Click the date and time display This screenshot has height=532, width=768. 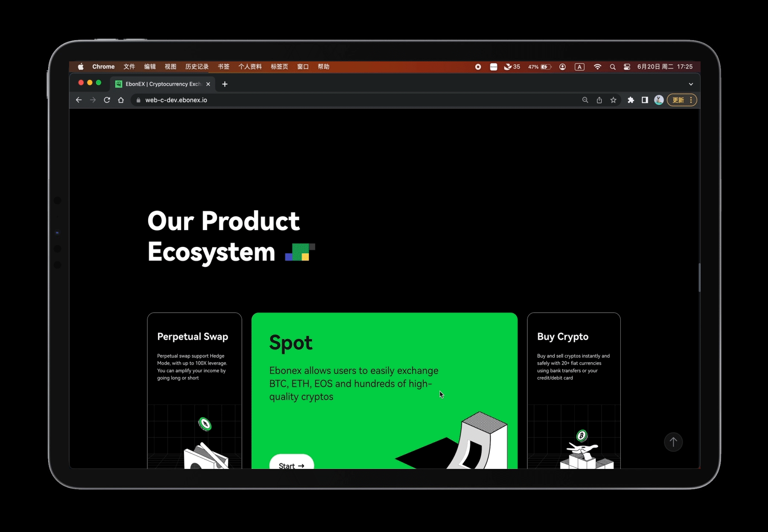(x=665, y=66)
